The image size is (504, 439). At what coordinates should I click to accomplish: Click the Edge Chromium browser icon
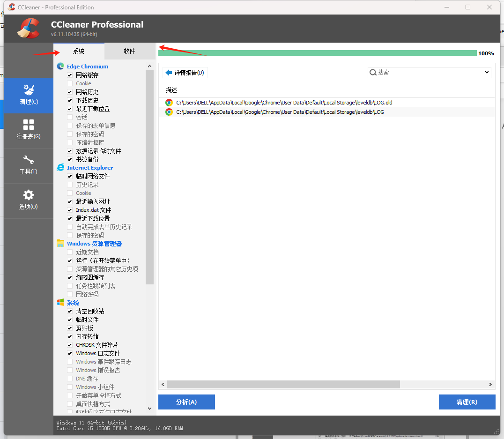pyautogui.click(x=60, y=66)
